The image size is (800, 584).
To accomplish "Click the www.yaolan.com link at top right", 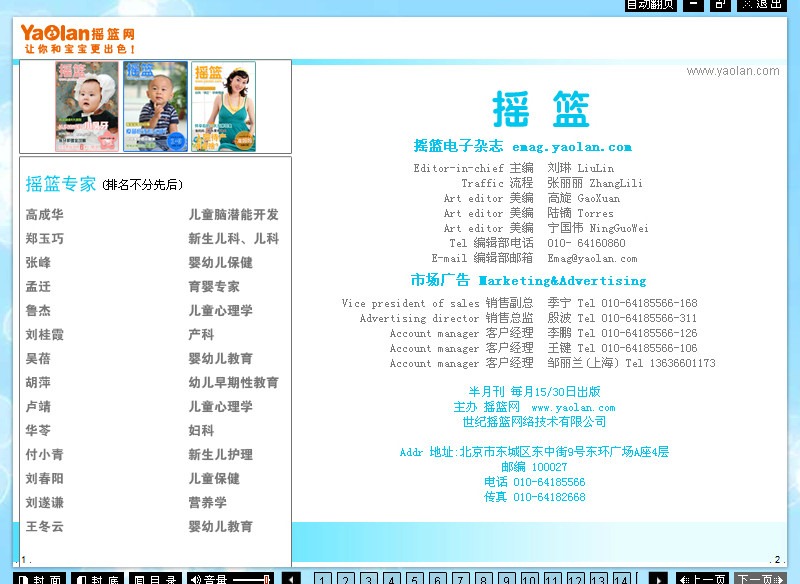I will pos(733,71).
